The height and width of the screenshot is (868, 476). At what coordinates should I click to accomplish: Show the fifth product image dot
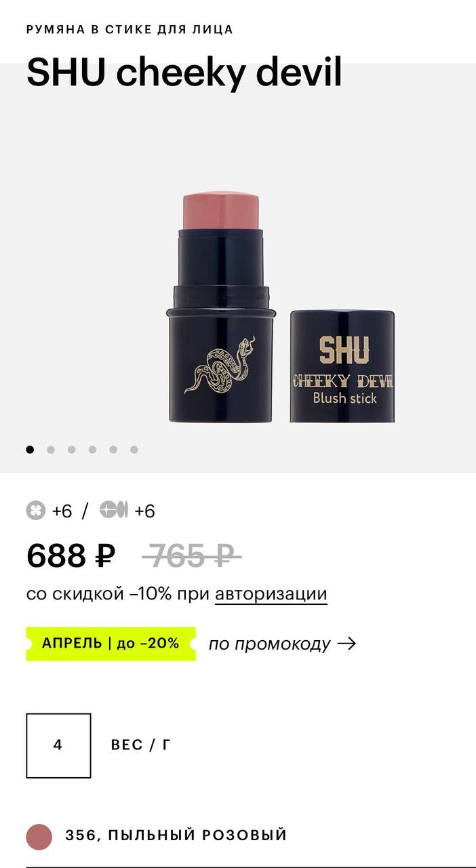113,450
